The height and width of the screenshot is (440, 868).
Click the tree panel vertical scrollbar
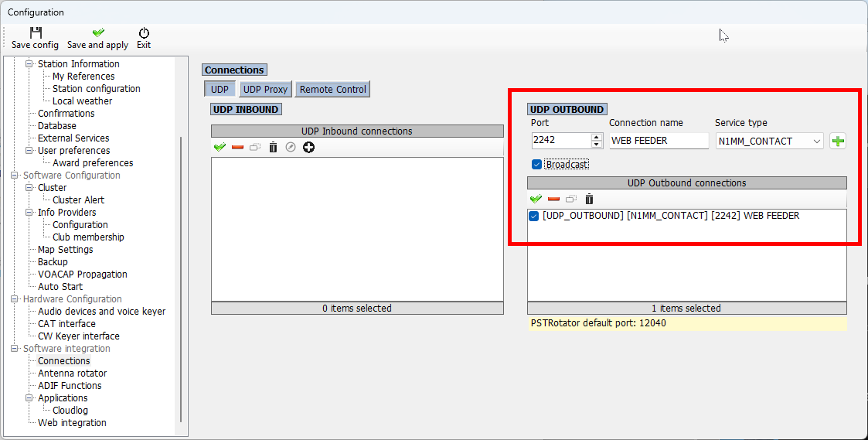point(180,280)
